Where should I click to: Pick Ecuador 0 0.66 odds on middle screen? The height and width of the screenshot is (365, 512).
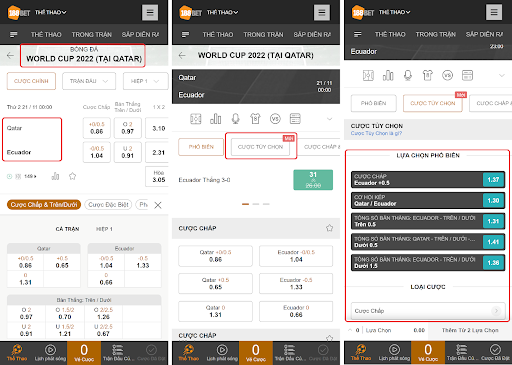pos(296,311)
